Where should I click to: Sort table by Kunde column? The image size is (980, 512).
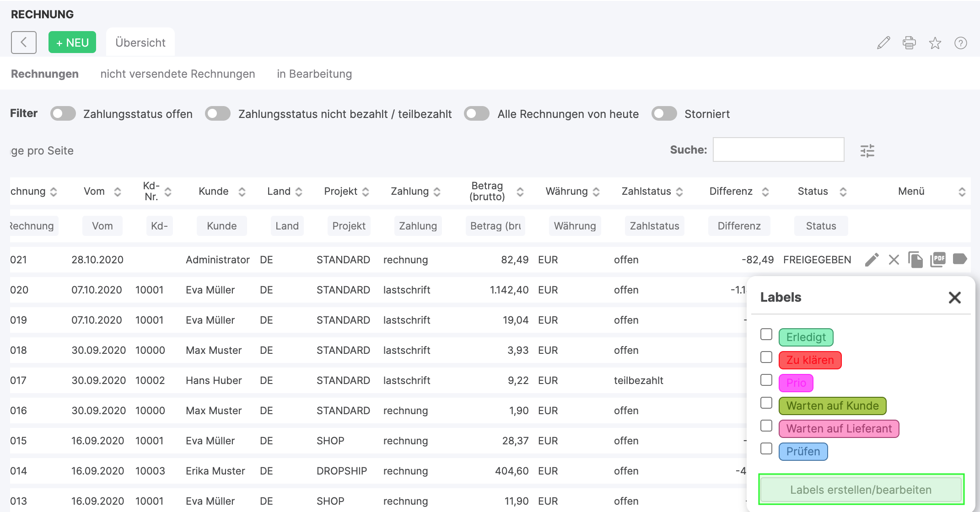(x=242, y=192)
